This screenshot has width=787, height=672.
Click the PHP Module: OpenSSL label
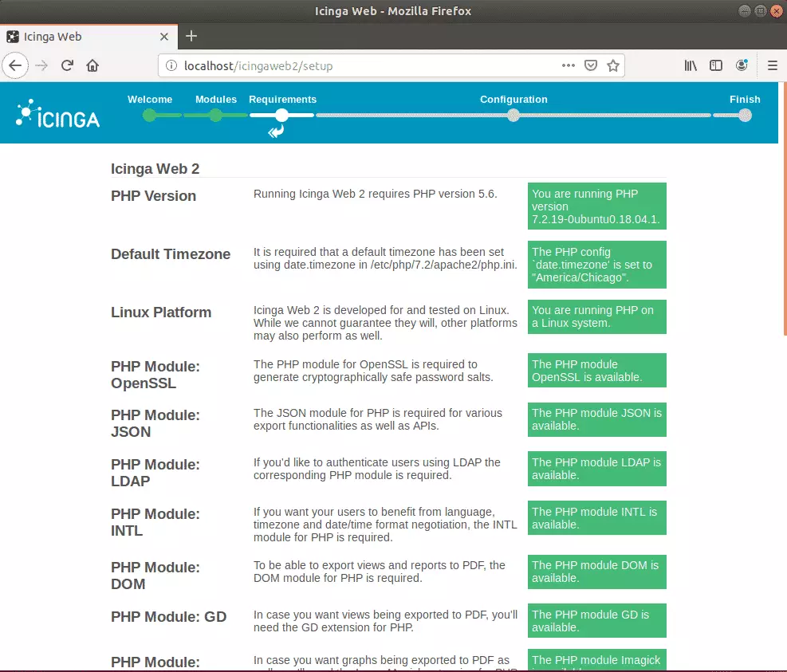pyautogui.click(x=155, y=375)
